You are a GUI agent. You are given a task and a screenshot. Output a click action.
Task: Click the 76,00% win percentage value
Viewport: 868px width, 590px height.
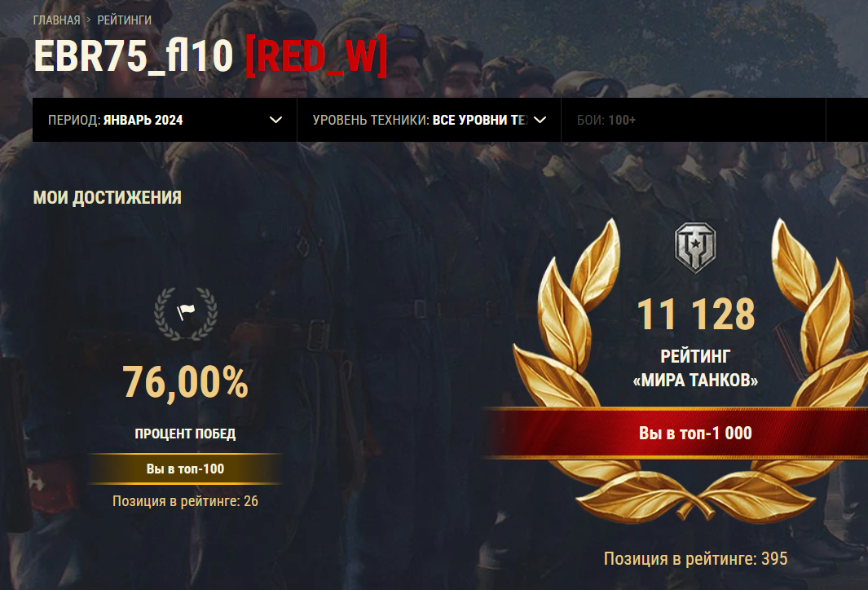[186, 382]
